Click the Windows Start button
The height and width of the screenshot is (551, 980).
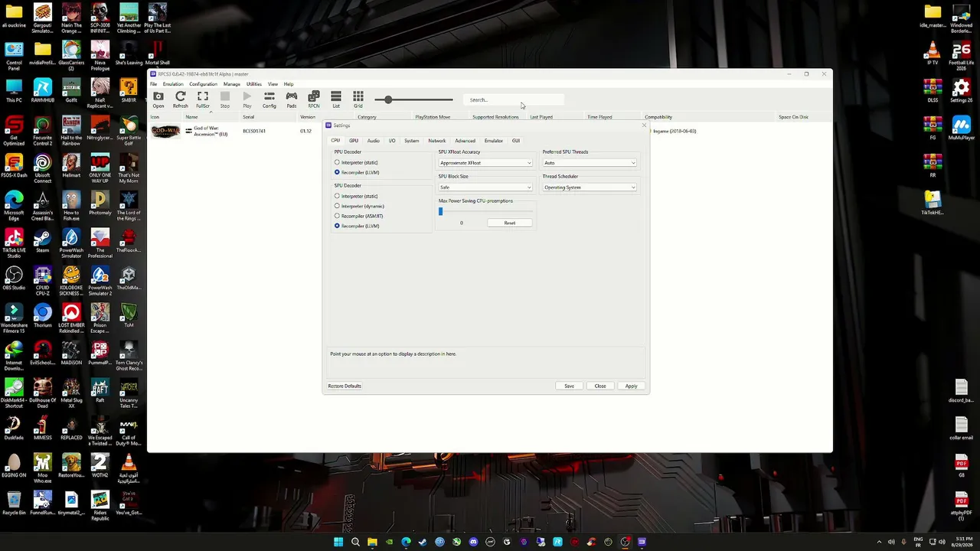pos(338,542)
